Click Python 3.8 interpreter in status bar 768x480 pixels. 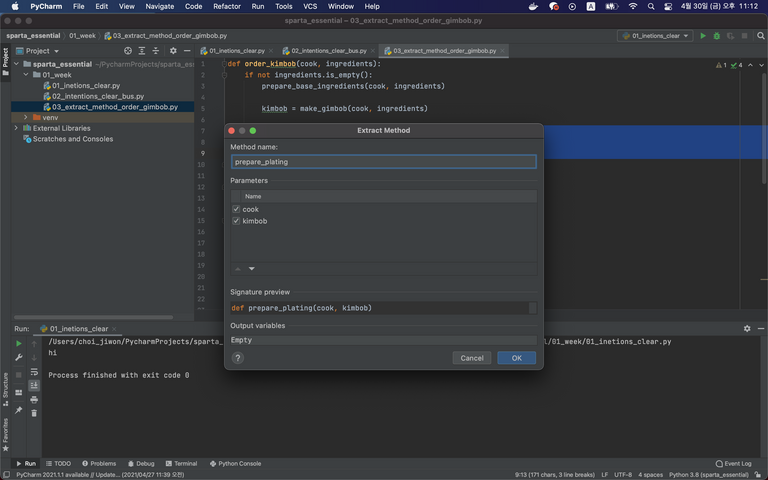click(x=709, y=475)
